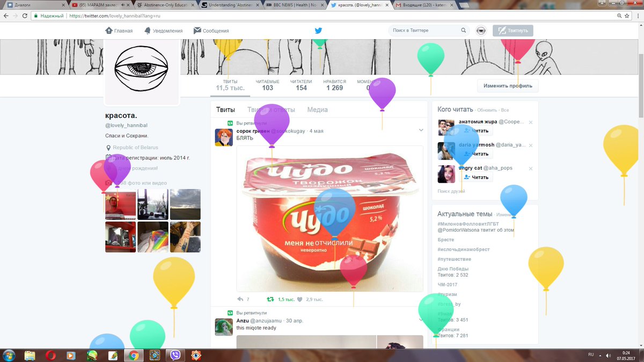Click the page vertical scrollbar thumb
The image size is (644, 362).
point(640,86)
